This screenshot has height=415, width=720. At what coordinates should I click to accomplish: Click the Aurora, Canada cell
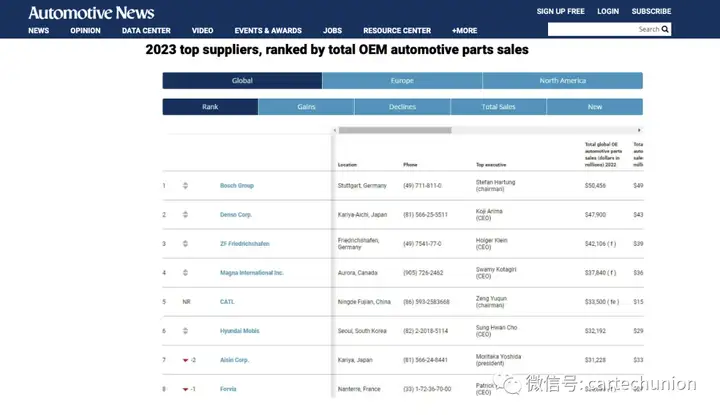click(x=358, y=273)
